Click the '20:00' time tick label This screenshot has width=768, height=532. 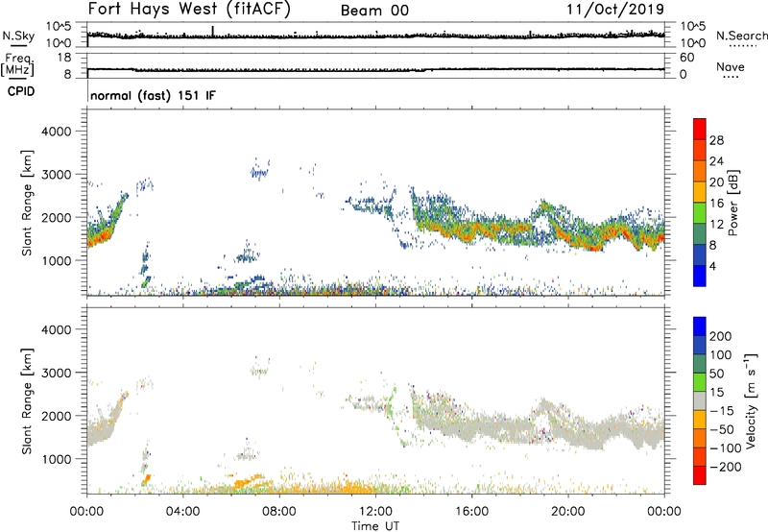[567, 512]
